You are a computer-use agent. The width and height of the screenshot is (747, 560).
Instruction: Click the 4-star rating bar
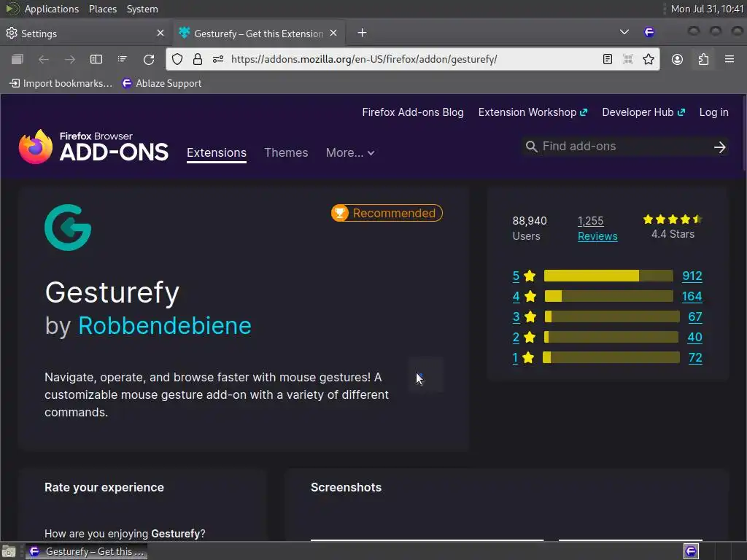click(608, 296)
